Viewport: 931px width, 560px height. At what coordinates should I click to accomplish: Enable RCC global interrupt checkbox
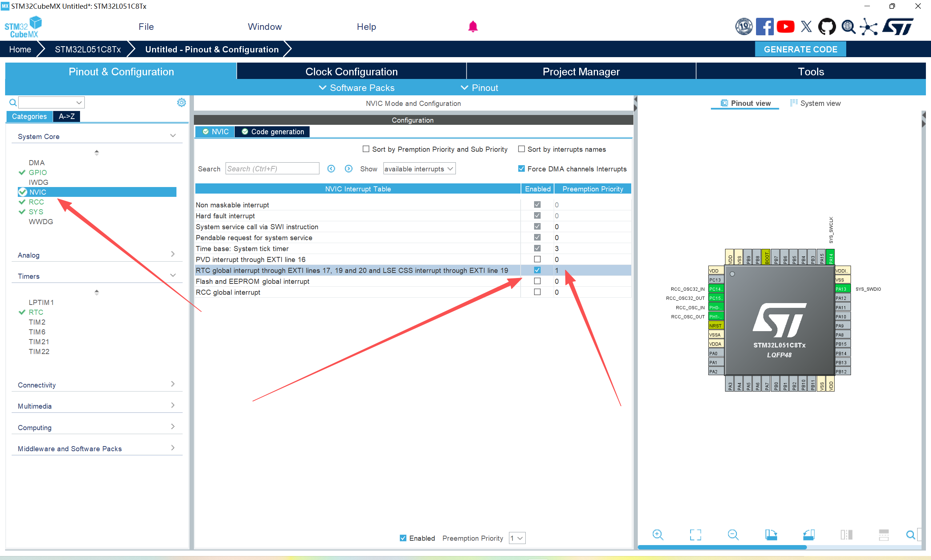pos(537,292)
